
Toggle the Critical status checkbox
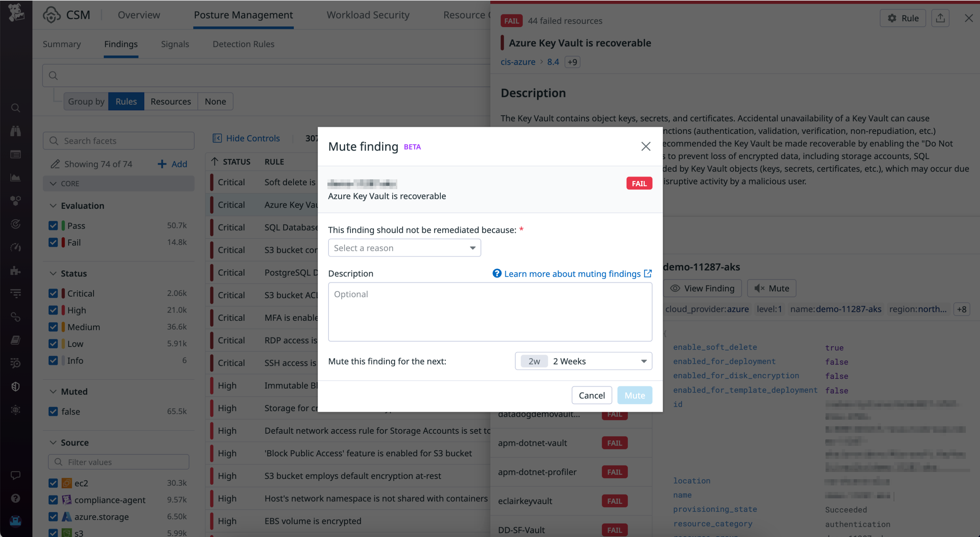[x=53, y=293]
